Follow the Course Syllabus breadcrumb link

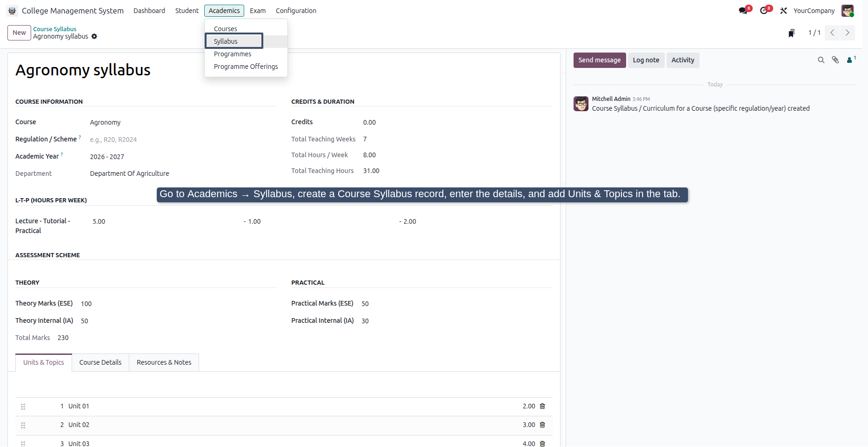(x=54, y=29)
